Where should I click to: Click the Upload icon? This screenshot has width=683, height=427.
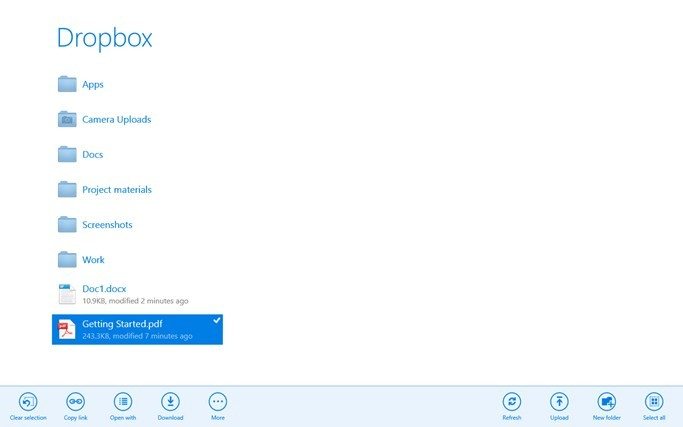[x=559, y=401]
